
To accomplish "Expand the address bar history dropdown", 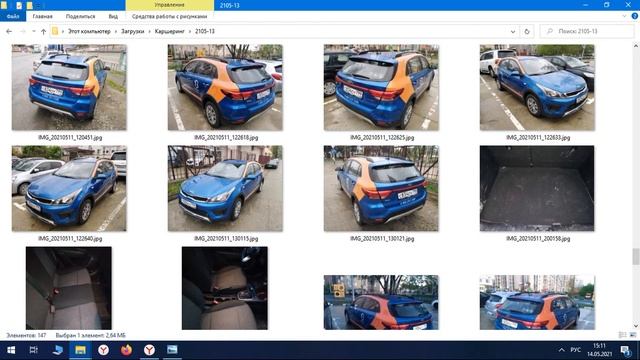I will coord(513,31).
